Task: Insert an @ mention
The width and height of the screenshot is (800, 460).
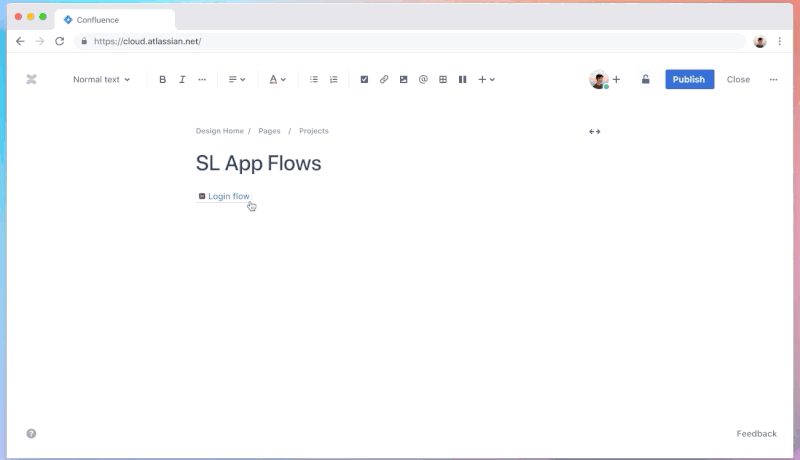Action: (x=423, y=80)
